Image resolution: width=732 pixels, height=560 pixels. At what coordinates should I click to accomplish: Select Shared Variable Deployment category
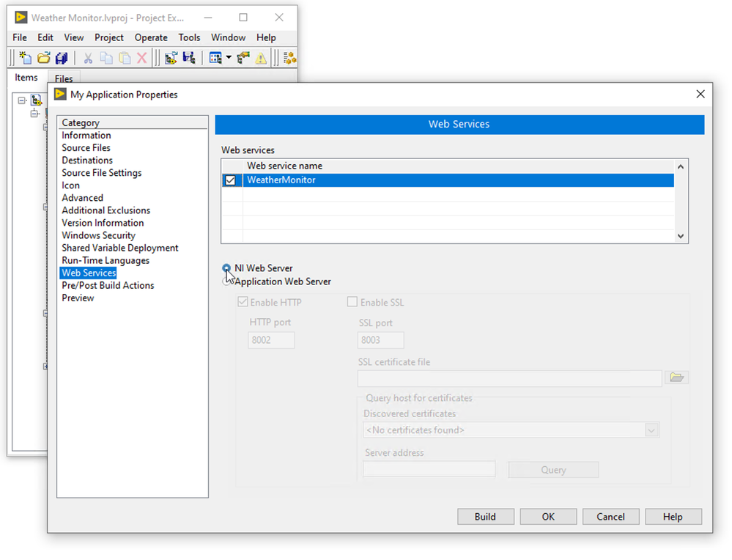pos(120,248)
